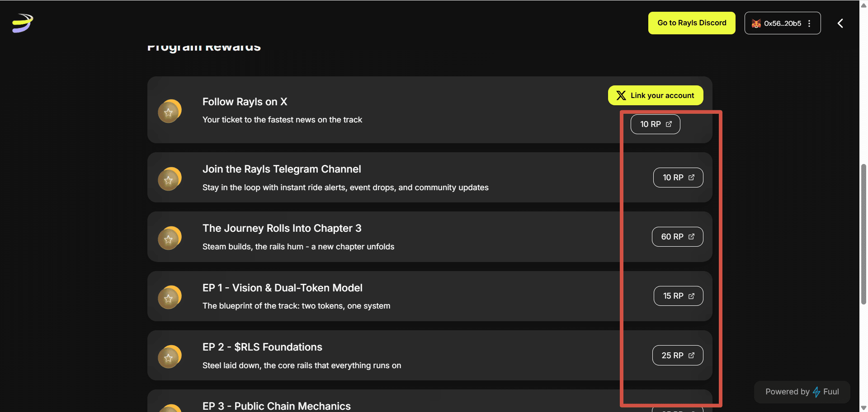
Task: Open the wallet three-dot options menu
Action: coord(809,23)
